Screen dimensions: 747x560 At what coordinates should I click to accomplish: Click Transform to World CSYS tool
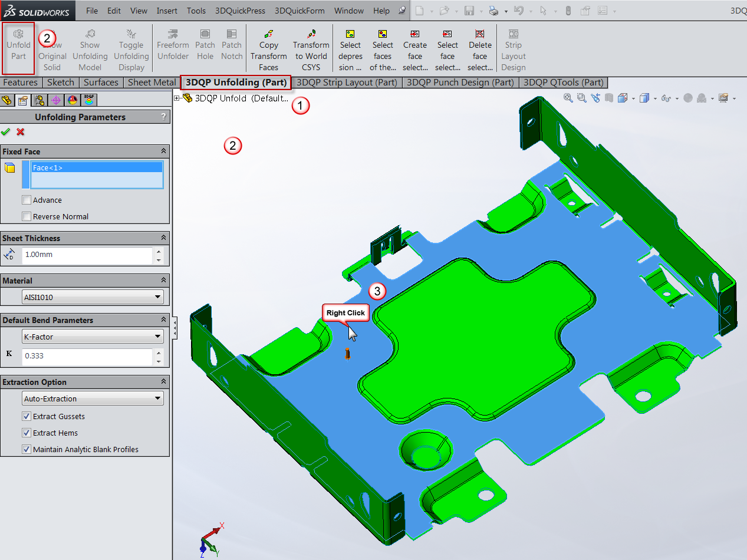pos(311,51)
